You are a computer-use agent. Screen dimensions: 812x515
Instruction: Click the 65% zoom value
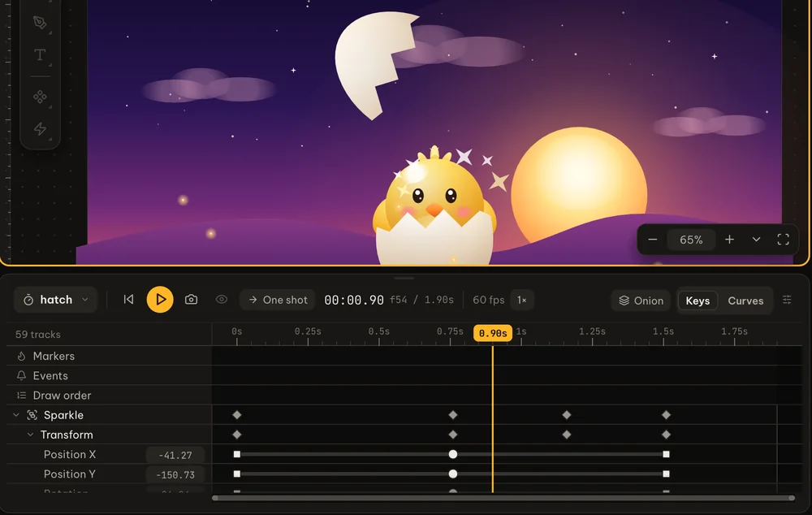point(691,240)
